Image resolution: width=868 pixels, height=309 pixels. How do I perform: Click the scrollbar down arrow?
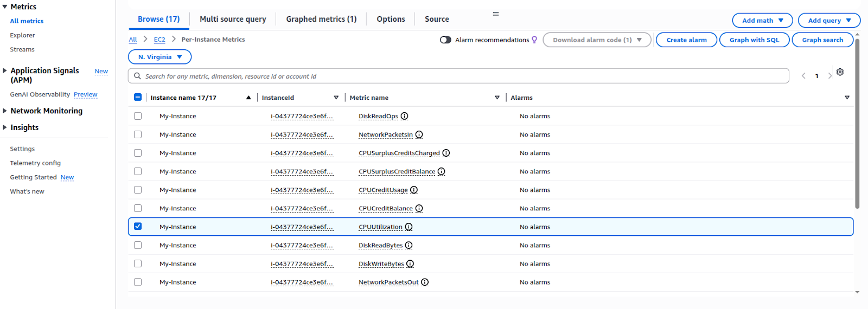click(x=857, y=292)
